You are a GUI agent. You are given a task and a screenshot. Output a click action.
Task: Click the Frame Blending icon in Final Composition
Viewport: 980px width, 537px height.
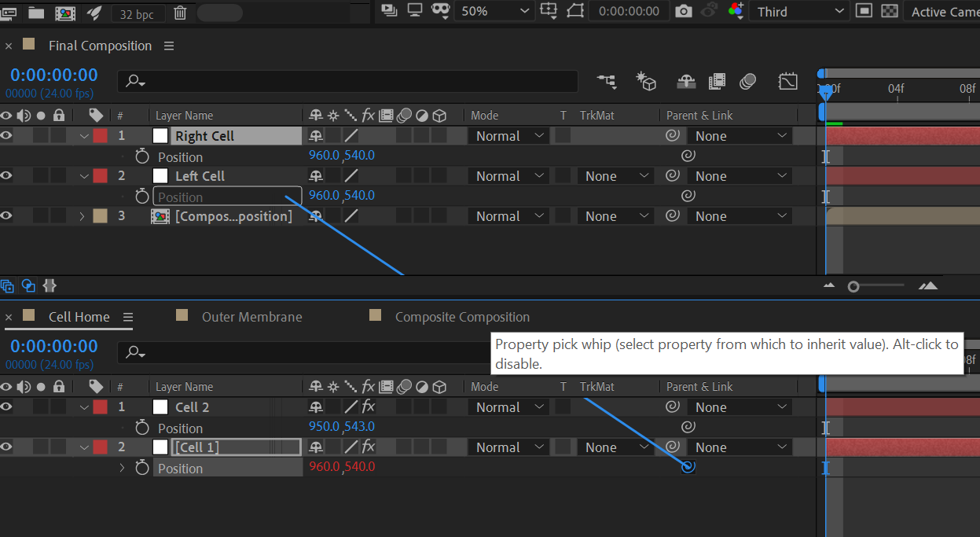717,81
